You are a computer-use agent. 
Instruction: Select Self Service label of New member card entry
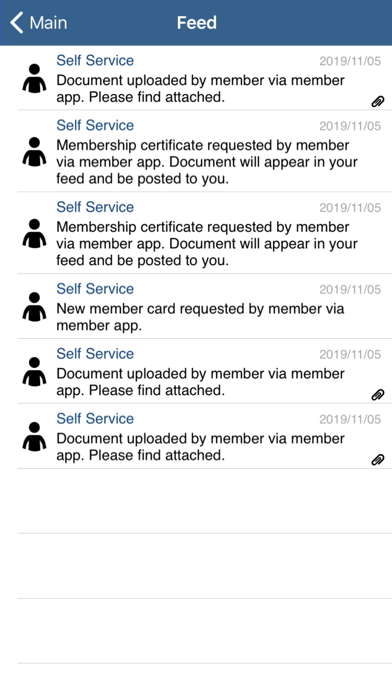click(x=95, y=289)
